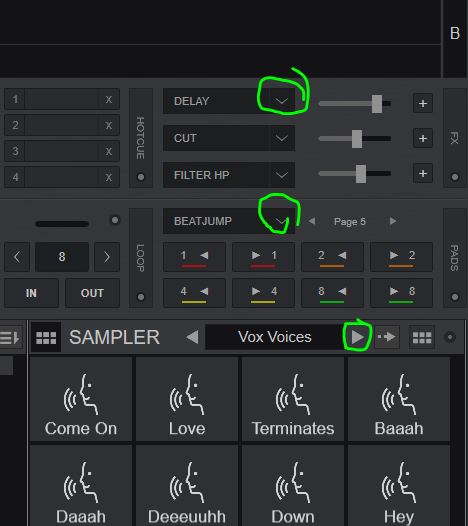Toggle the LOOP panel dot indicator
Image resolution: width=468 pixels, height=526 pixels.
(x=141, y=297)
